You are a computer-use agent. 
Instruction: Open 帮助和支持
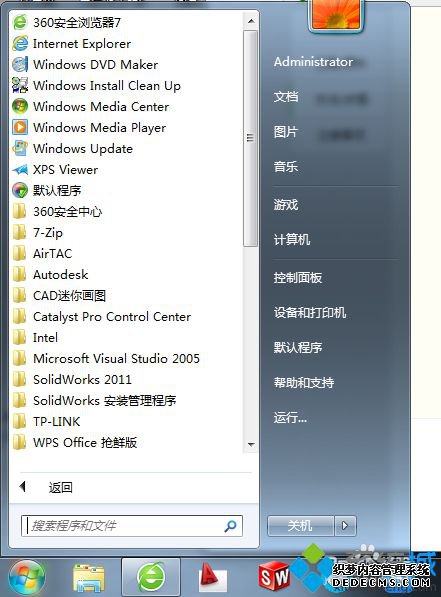(x=304, y=382)
